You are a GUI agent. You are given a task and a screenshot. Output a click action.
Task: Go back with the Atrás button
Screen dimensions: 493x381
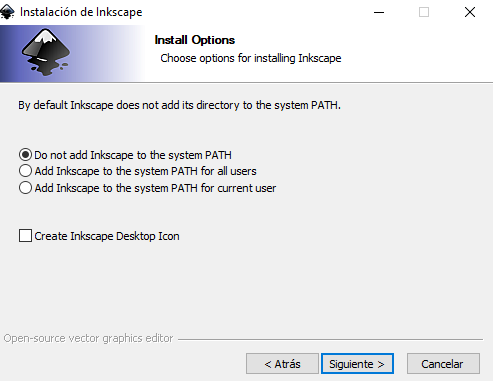pyautogui.click(x=282, y=364)
